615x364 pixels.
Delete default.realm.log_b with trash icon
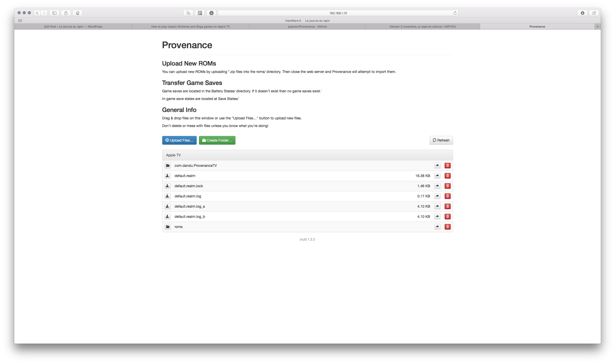click(447, 217)
